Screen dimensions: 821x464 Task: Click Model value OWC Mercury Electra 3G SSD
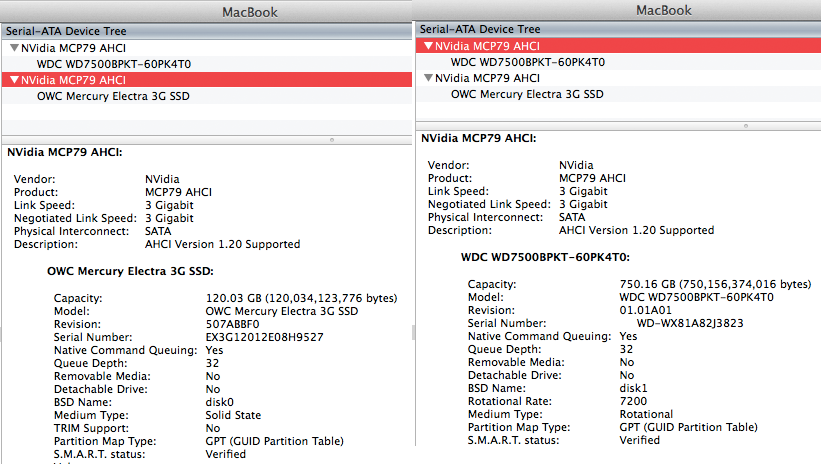tap(282, 311)
